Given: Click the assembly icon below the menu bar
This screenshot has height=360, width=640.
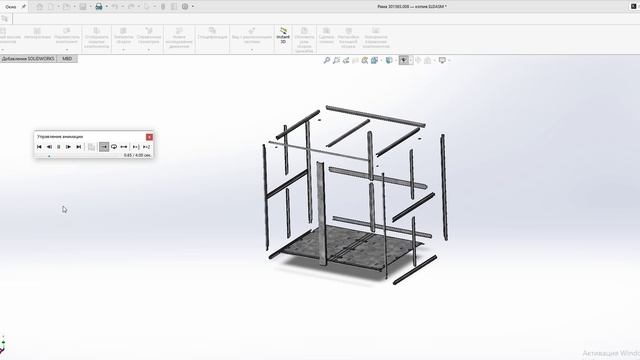Looking at the screenshot, I should point(4,19).
